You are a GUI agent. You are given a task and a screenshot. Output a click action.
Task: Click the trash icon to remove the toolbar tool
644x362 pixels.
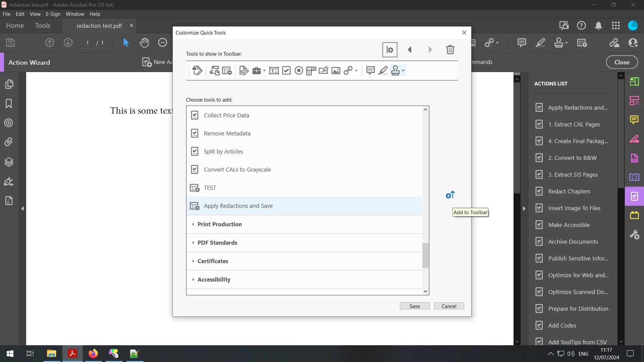pos(450,50)
